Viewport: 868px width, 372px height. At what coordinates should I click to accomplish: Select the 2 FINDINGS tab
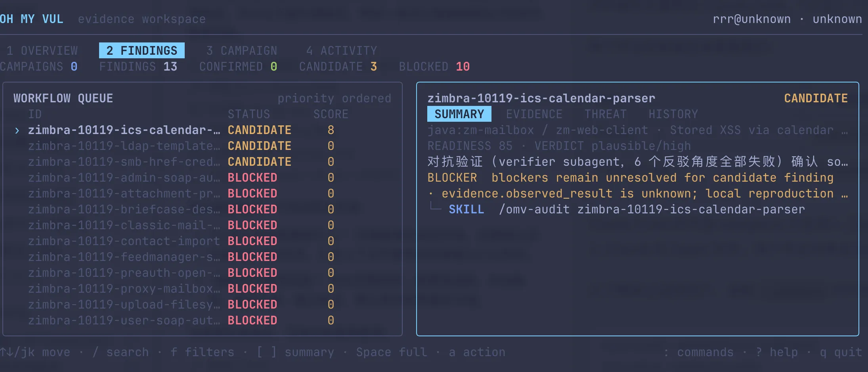142,50
